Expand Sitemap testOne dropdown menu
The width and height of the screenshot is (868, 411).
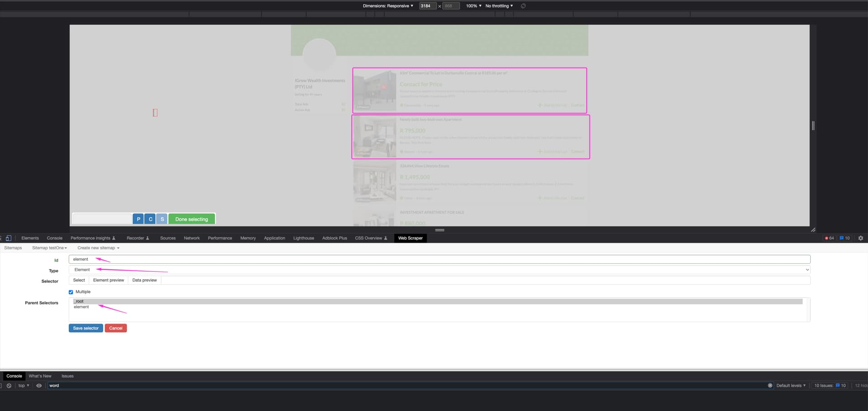[49, 248]
